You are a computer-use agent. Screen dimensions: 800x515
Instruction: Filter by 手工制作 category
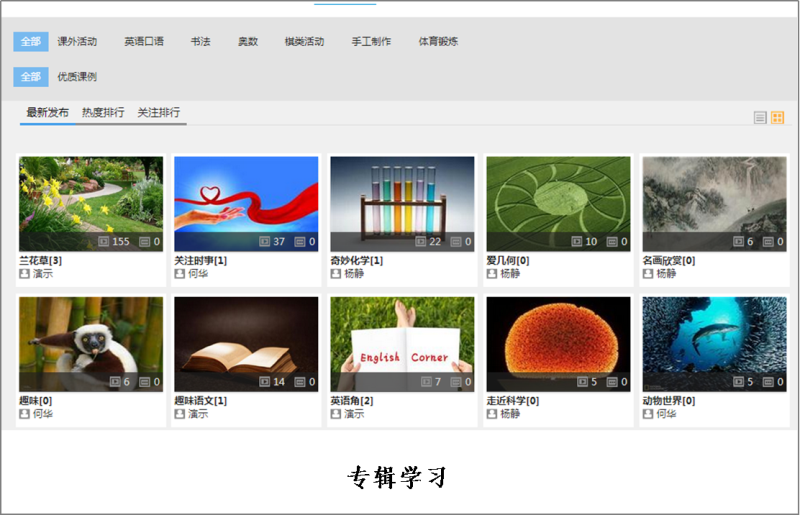point(371,41)
